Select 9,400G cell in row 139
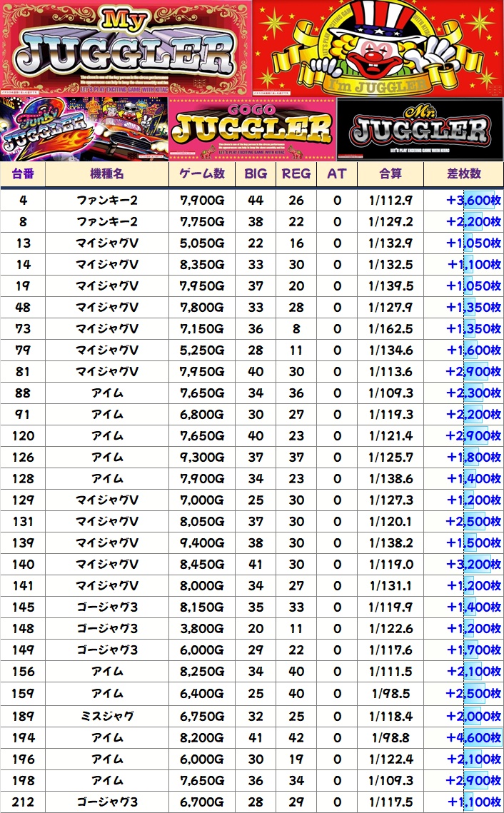 click(x=202, y=543)
